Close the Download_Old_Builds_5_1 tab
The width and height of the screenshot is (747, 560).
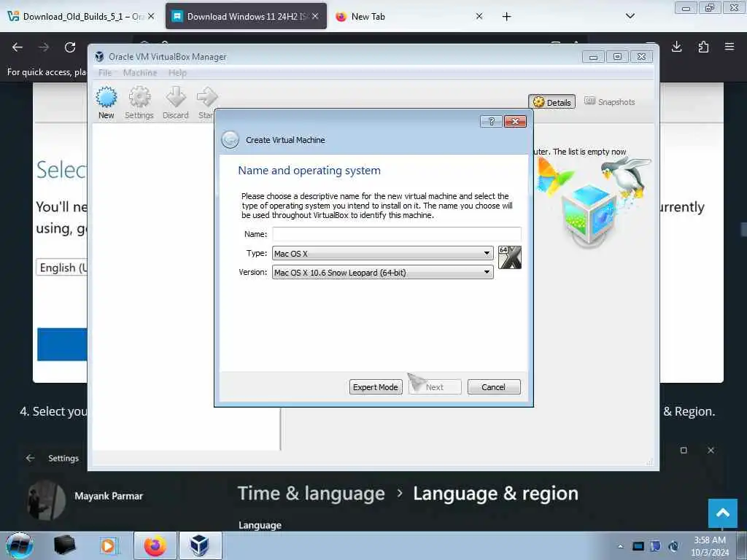click(x=151, y=16)
